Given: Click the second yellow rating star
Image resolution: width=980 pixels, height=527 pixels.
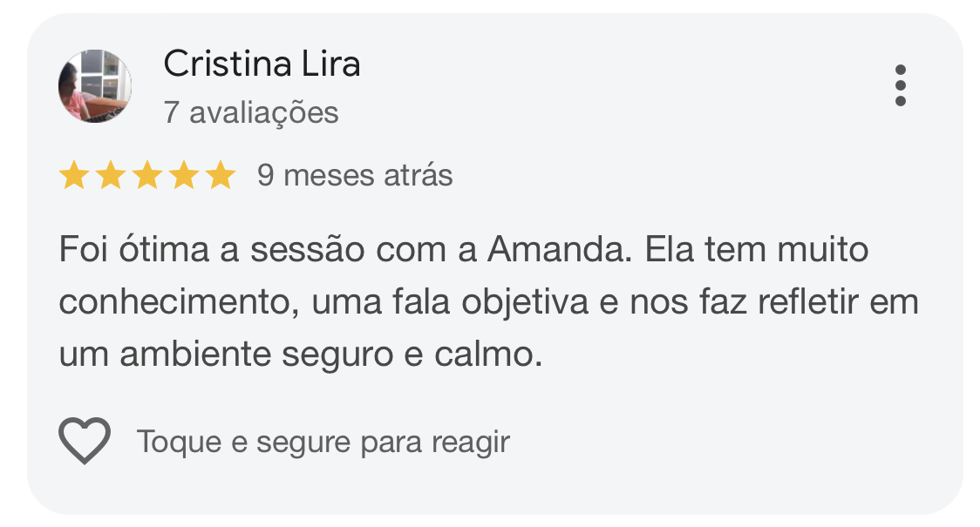Looking at the screenshot, I should (111, 175).
